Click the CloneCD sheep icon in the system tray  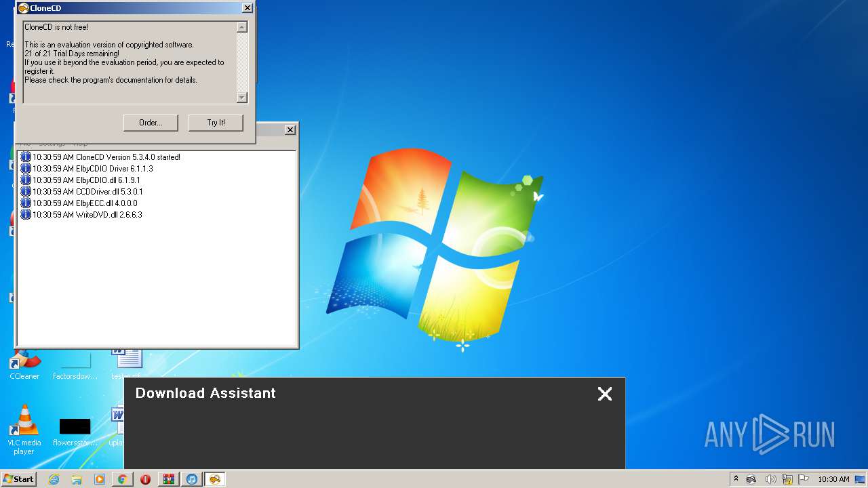(x=751, y=479)
